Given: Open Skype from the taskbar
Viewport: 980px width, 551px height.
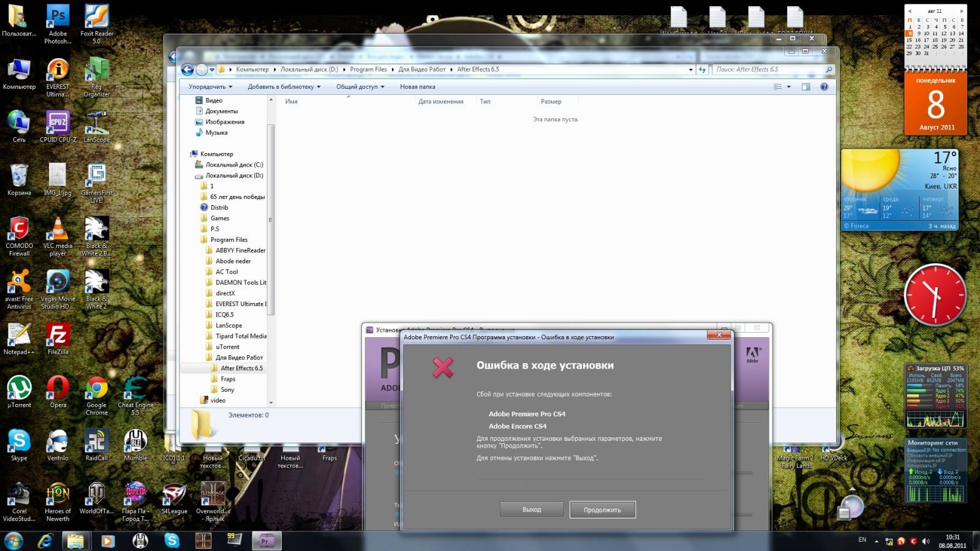Looking at the screenshot, I should point(172,541).
